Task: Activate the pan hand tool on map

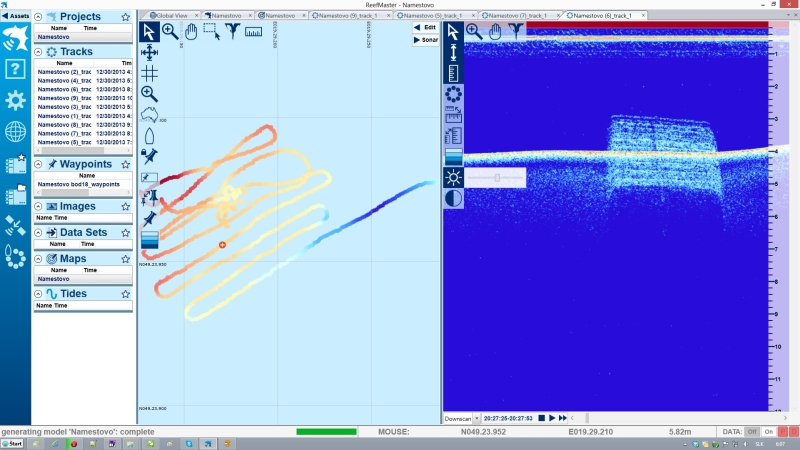Action: click(x=191, y=32)
